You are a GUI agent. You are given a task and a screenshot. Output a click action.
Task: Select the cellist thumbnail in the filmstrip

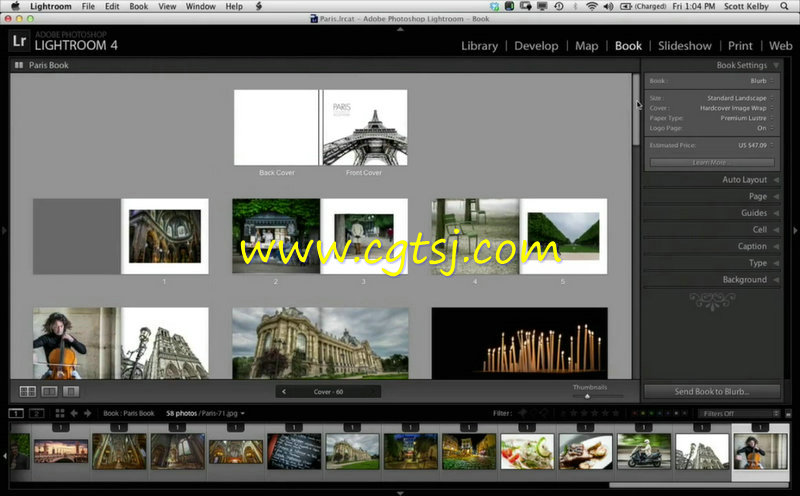(760, 452)
